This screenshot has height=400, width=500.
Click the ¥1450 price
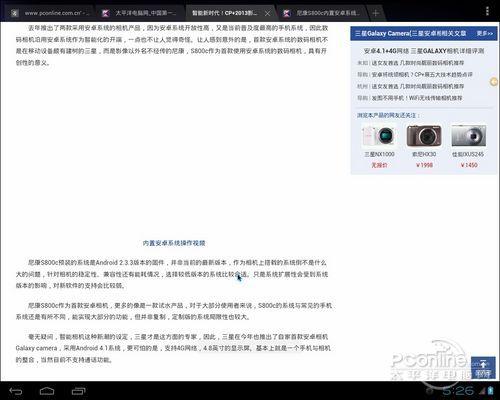pos(469,165)
